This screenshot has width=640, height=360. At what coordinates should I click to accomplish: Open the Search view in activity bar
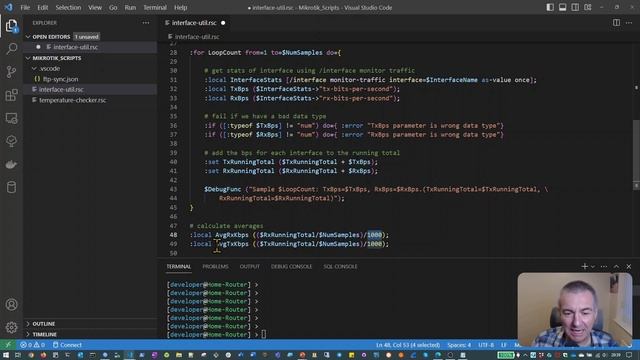click(11, 49)
